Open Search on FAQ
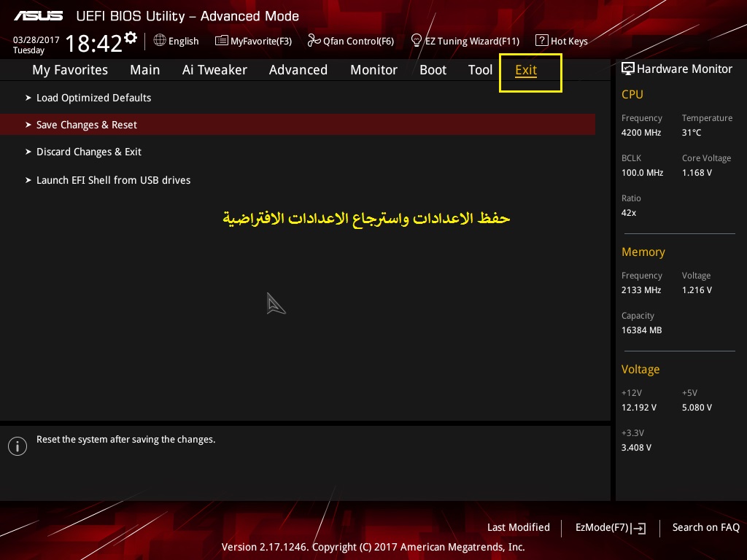 click(x=706, y=527)
